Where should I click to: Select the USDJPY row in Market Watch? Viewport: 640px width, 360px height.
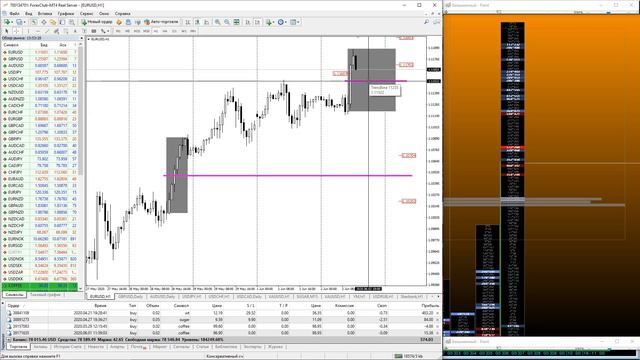pyautogui.click(x=40, y=72)
